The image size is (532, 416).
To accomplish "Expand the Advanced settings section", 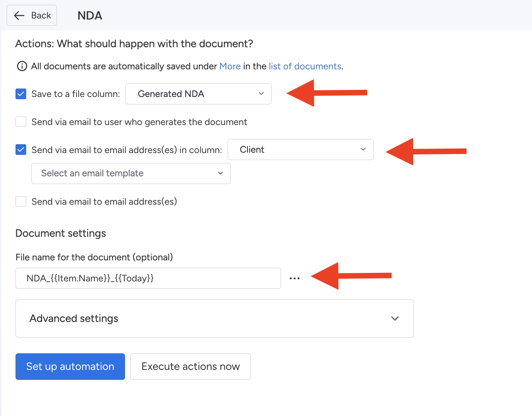I will point(214,318).
